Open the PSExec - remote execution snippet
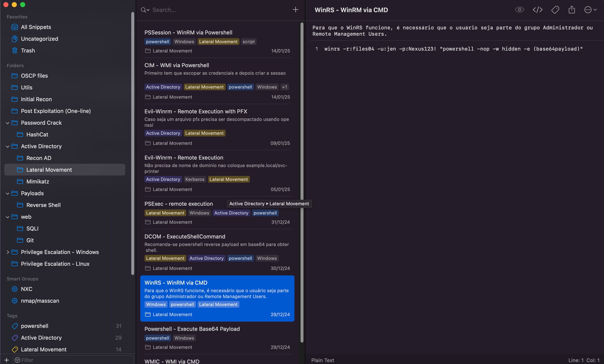This screenshot has width=604, height=364. (x=179, y=204)
